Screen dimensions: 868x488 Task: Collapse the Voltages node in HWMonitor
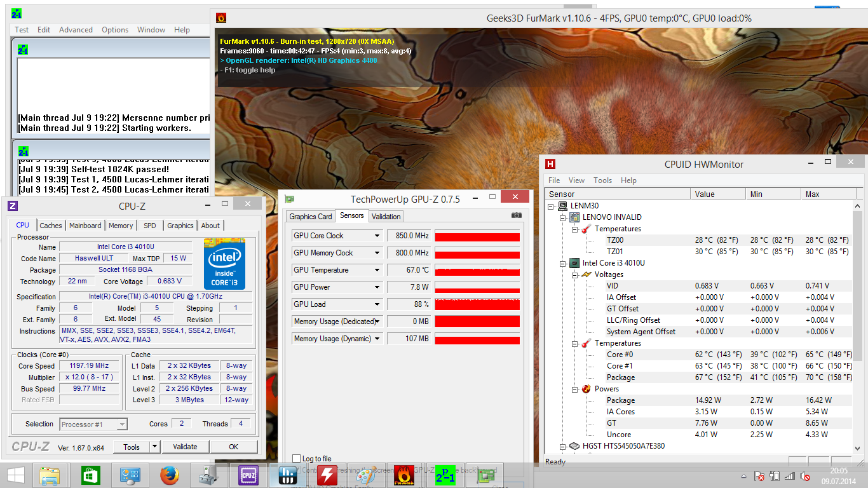pos(575,274)
